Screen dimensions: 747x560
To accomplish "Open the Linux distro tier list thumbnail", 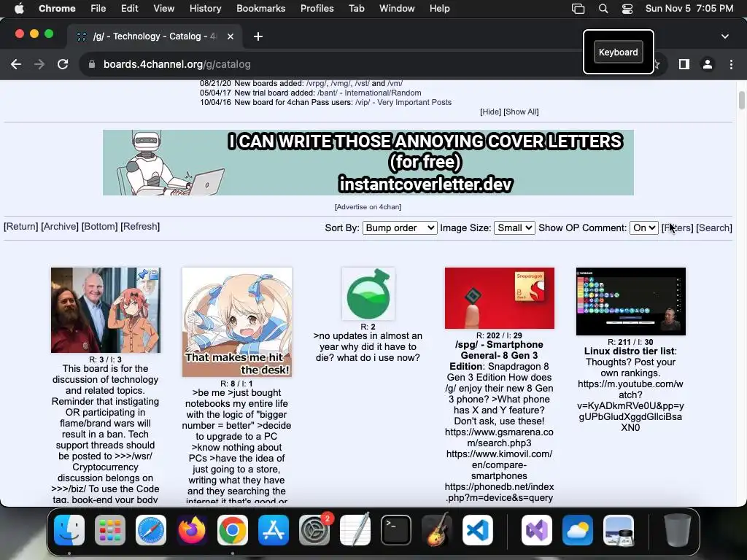I will tap(631, 301).
